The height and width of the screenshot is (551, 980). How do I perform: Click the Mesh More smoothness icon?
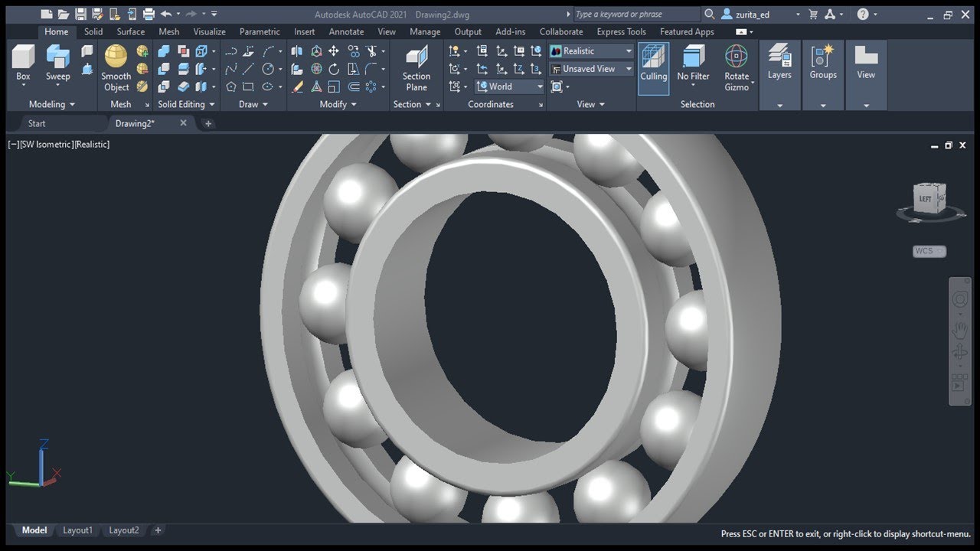click(x=142, y=51)
